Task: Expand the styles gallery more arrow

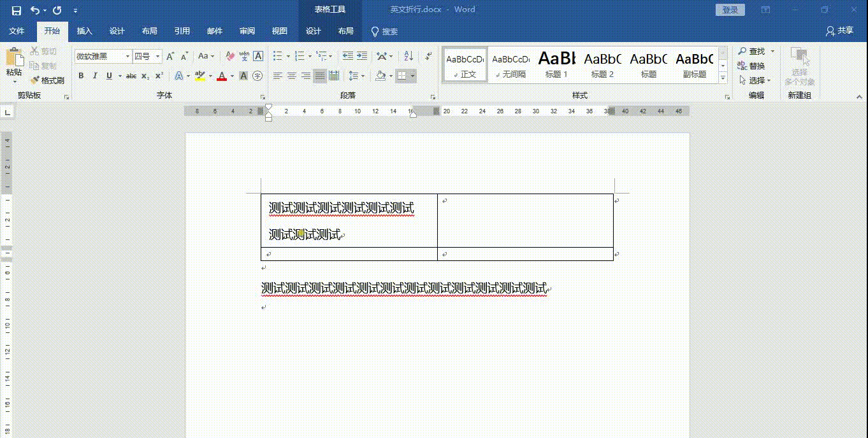Action: point(723,78)
